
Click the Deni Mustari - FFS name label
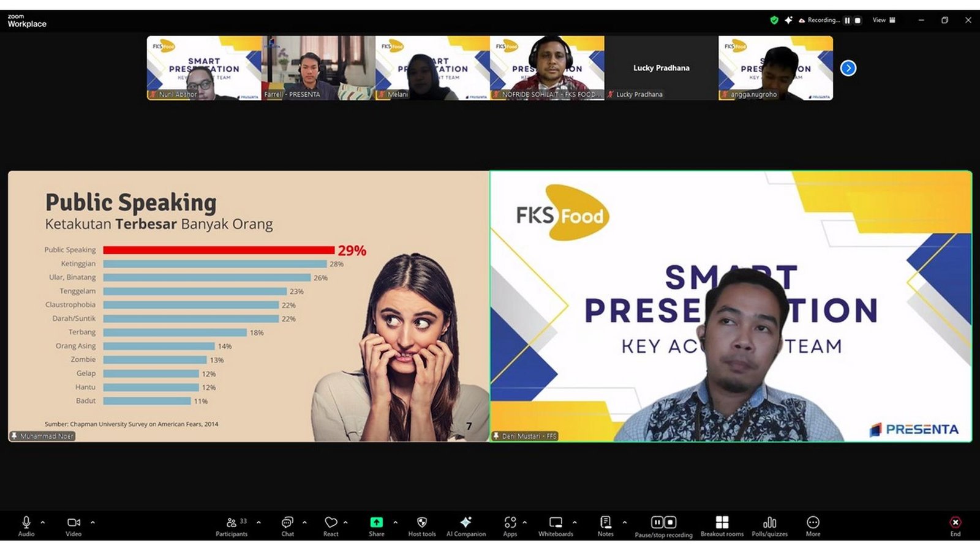pos(525,436)
